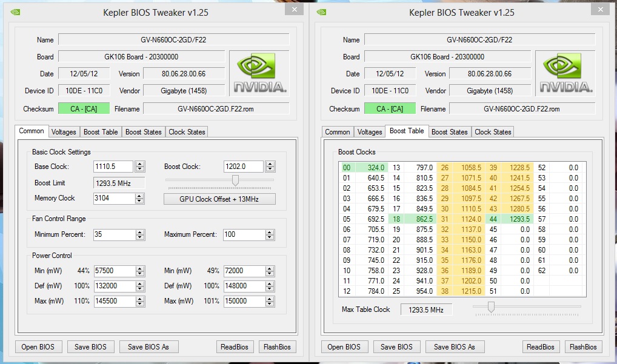Click right window's title bar NVIDIA icon

321,12
